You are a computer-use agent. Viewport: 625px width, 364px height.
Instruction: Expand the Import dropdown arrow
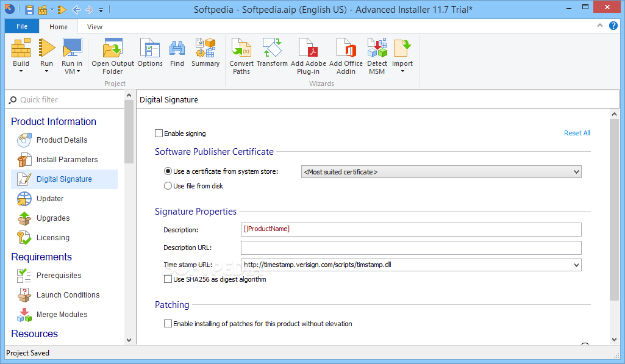(x=402, y=71)
